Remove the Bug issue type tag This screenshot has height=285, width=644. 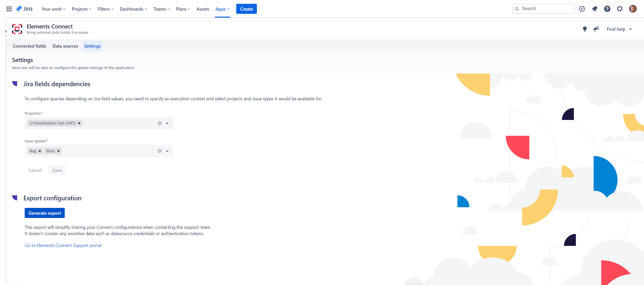(40, 151)
